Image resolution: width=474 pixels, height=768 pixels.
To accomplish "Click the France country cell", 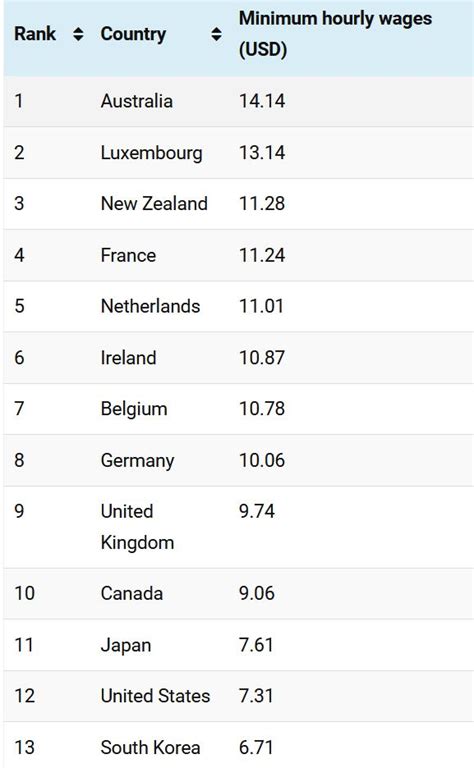I will (128, 255).
